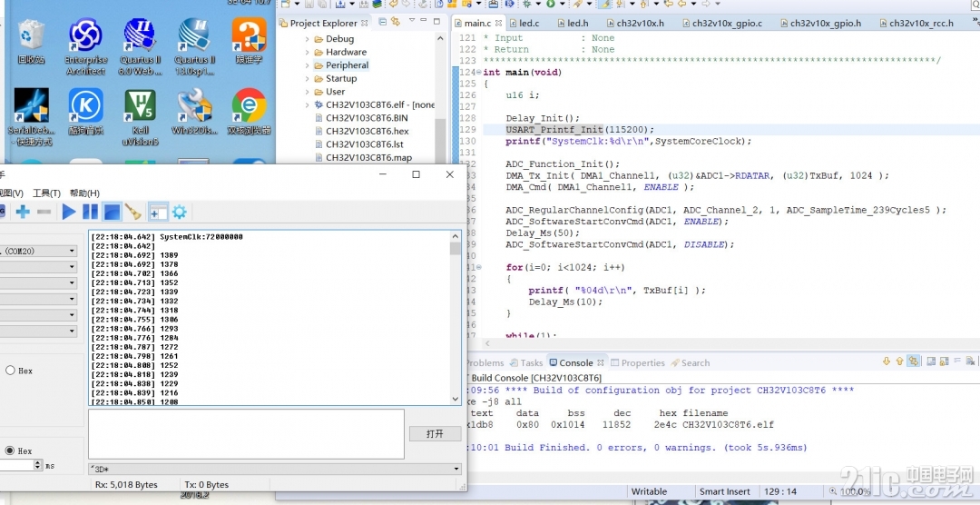Expand the Debug folder in Project Explorer
This screenshot has width=980, height=505.
pos(307,39)
